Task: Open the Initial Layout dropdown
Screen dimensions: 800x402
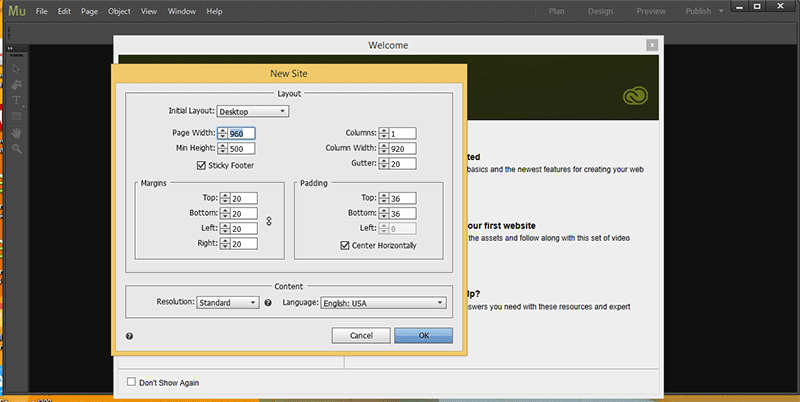Action: (253, 111)
